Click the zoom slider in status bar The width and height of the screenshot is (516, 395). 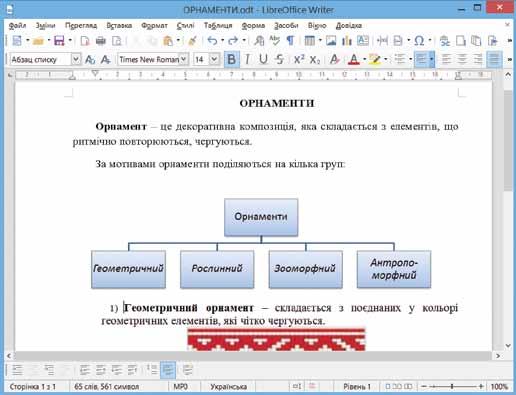click(452, 387)
